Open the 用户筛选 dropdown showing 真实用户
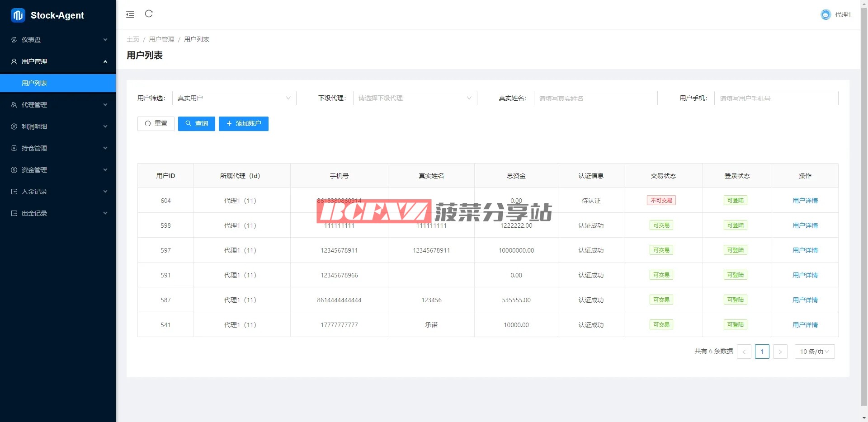868x422 pixels. click(x=234, y=98)
